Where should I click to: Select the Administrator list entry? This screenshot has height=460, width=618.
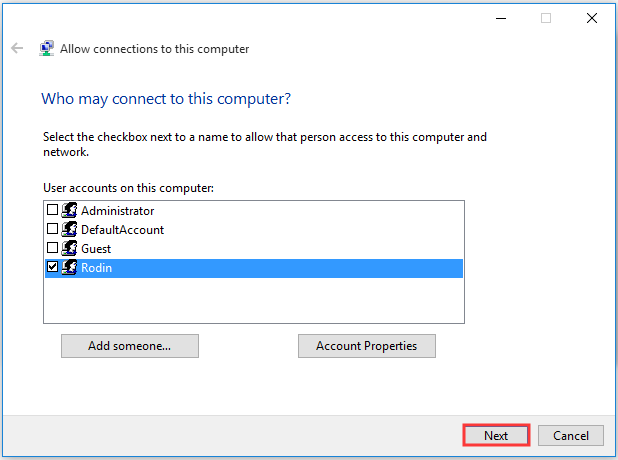coord(117,211)
